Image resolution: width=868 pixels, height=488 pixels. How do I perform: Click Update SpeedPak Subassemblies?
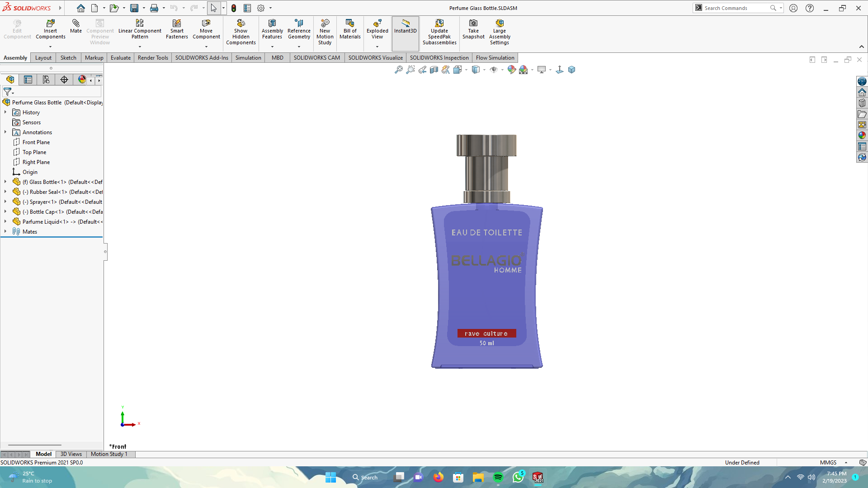point(439,32)
